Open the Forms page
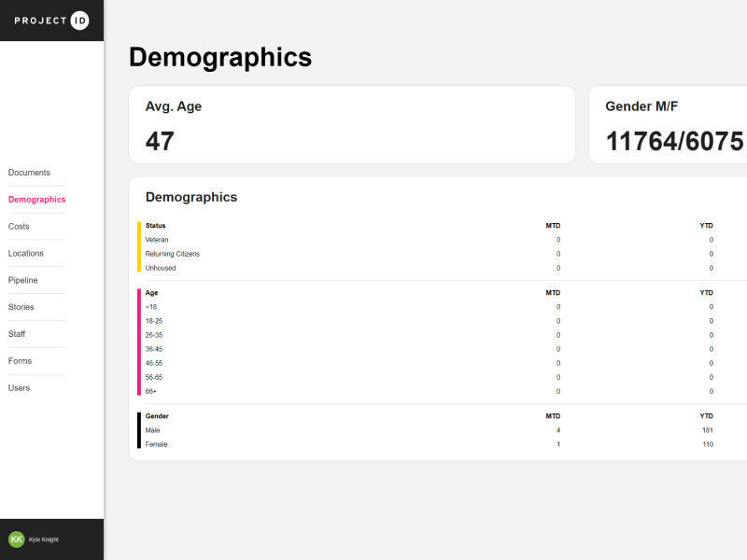 pos(20,361)
